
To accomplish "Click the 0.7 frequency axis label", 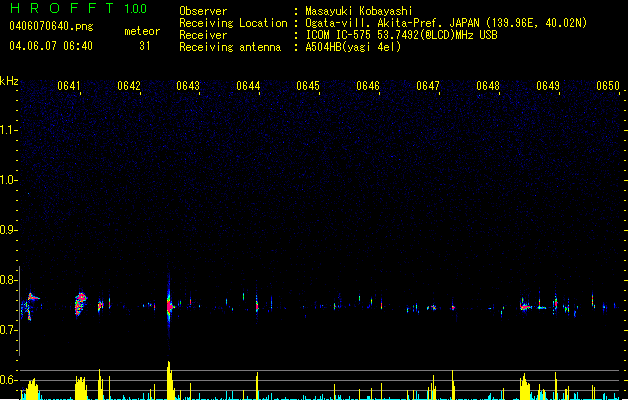I will click(x=9, y=330).
